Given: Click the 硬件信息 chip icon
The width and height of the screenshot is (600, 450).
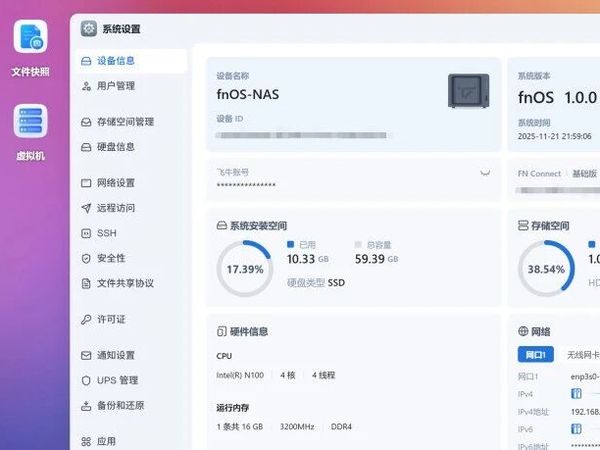Looking at the screenshot, I should point(222,331).
